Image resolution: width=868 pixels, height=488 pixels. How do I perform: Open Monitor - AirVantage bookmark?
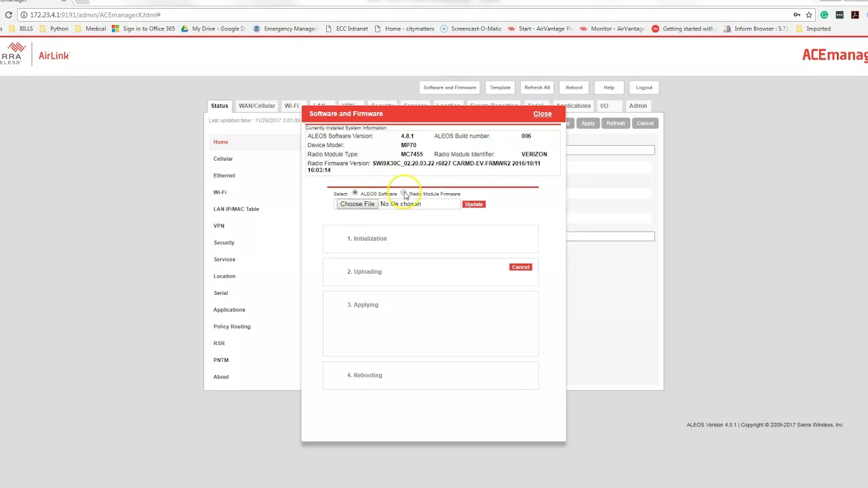[x=612, y=29]
